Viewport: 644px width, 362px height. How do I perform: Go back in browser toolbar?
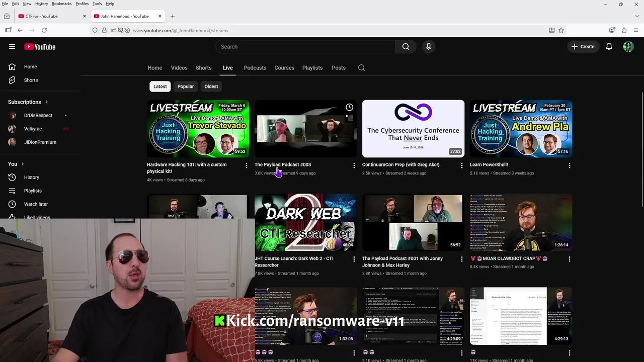(x=20, y=30)
